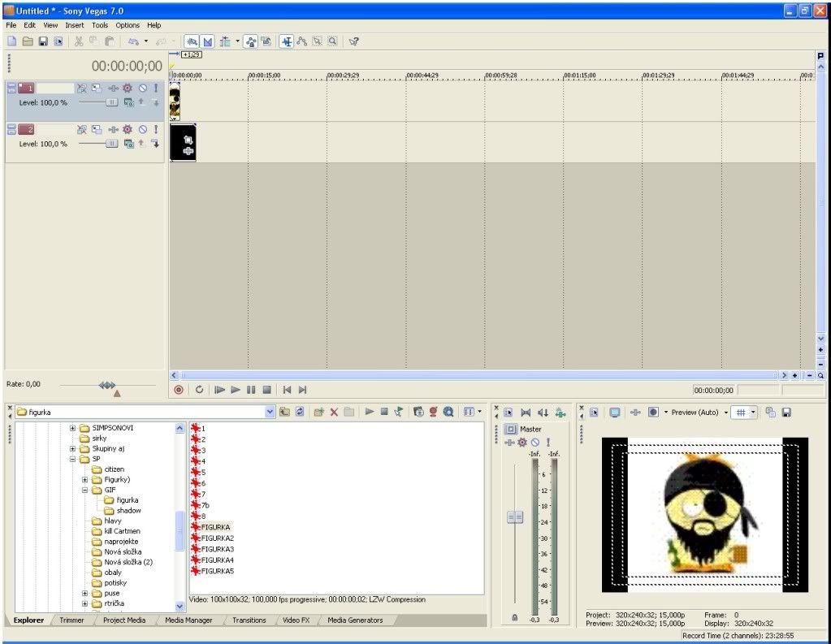Viewport: 831px width, 644px height.
Task: Switch to the Transitions tab
Action: (x=249, y=620)
